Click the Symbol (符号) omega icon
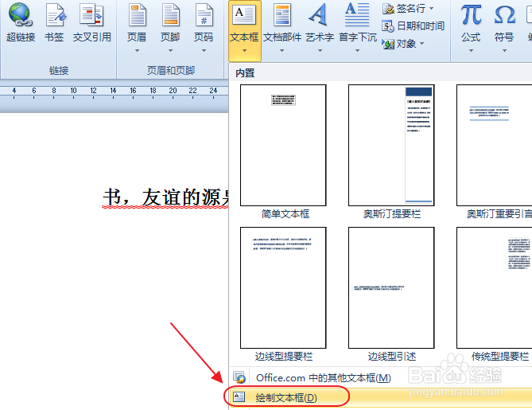This screenshot has width=532, height=410. 504,16
